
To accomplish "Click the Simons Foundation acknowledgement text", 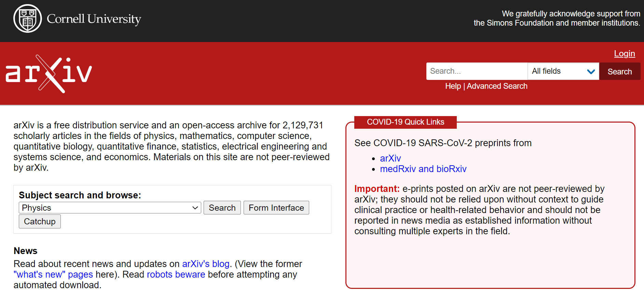I will click(557, 18).
